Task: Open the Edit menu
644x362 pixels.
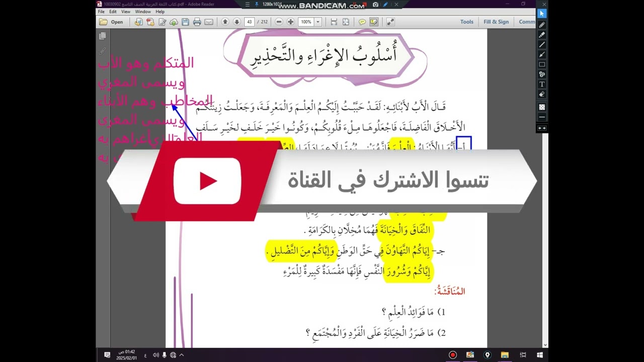Action: pyautogui.click(x=113, y=12)
